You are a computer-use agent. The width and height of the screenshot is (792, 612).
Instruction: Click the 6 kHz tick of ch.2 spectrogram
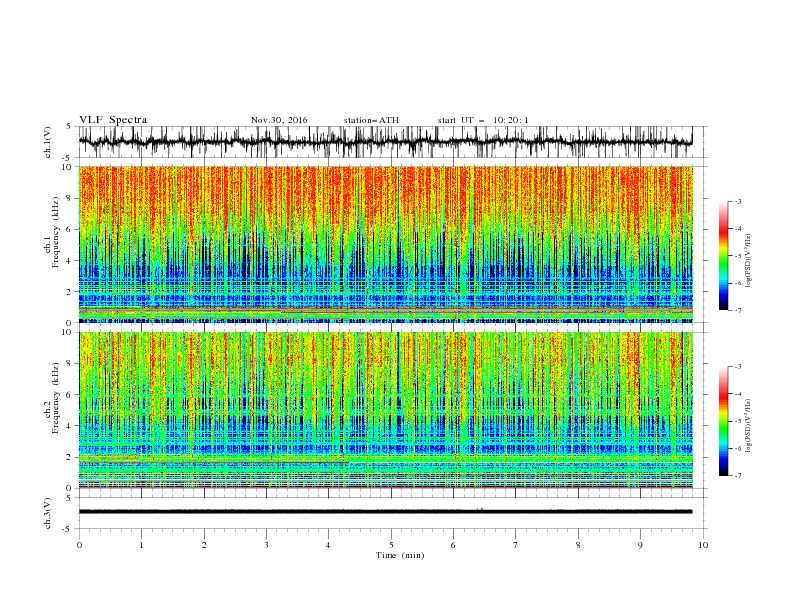click(70, 395)
